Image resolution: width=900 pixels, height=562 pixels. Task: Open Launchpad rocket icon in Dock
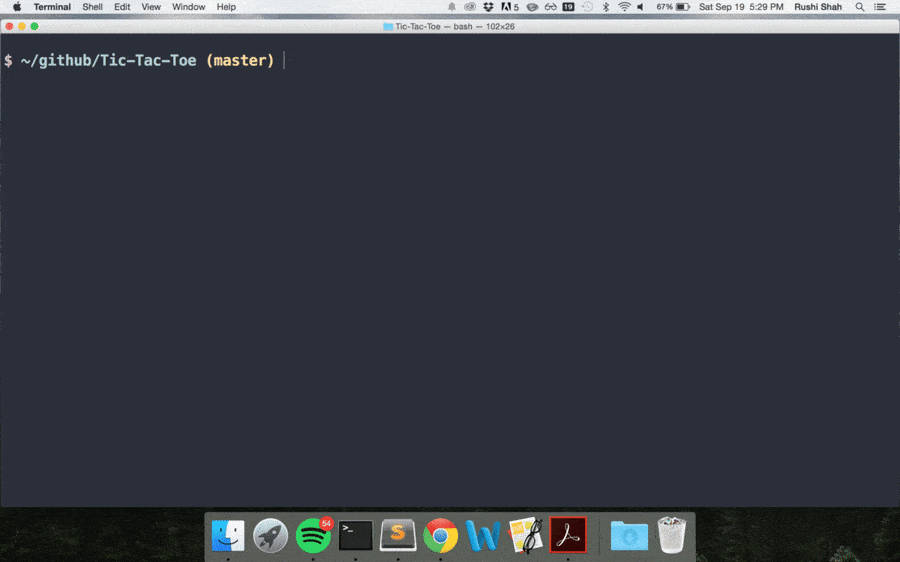click(270, 536)
